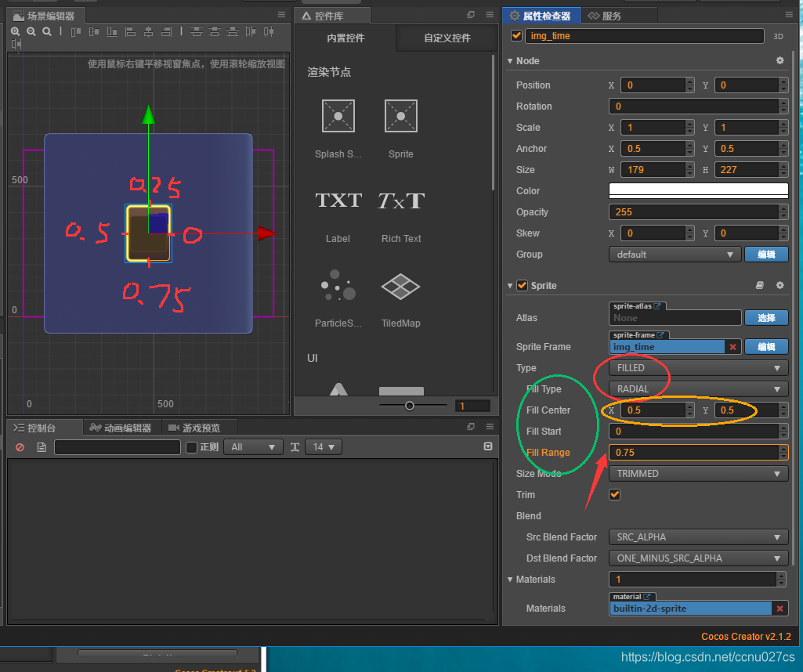Viewport: 803px width, 672px height.
Task: Toggle the img_time node active checkbox
Action: [x=516, y=35]
